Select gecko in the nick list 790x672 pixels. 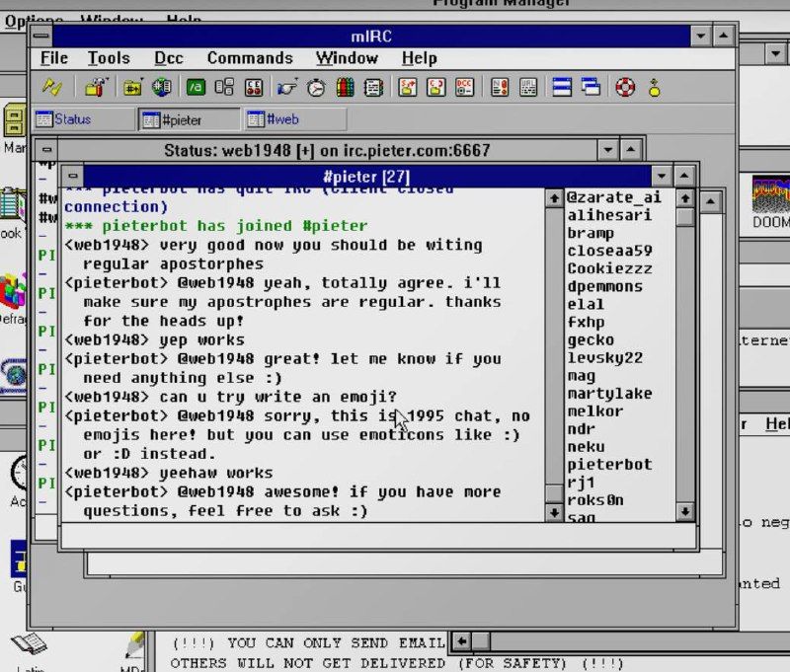pyautogui.click(x=591, y=340)
